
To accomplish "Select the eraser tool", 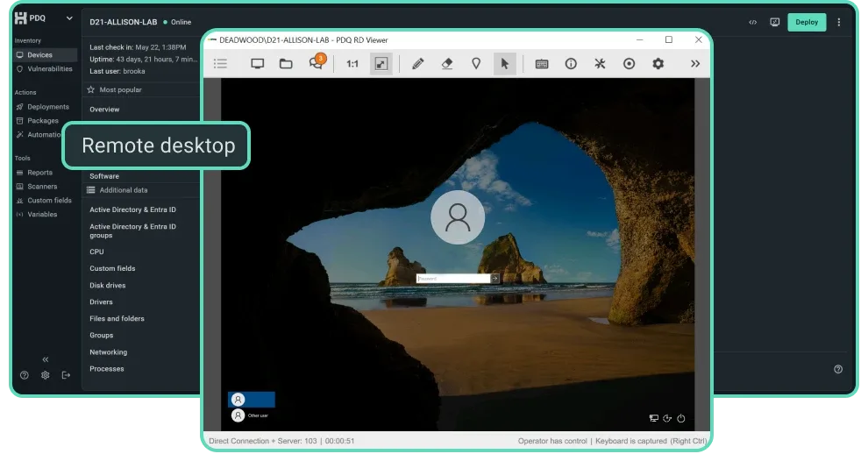I will (447, 64).
